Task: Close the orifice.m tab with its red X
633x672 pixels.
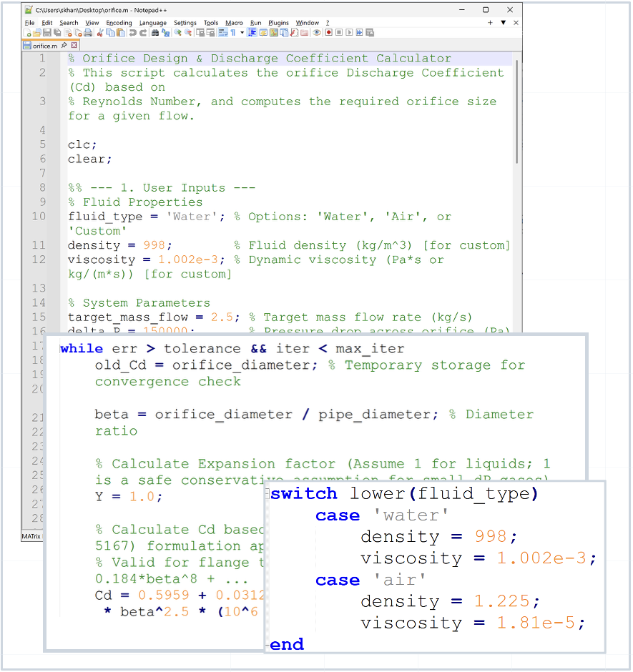Action: (x=74, y=45)
